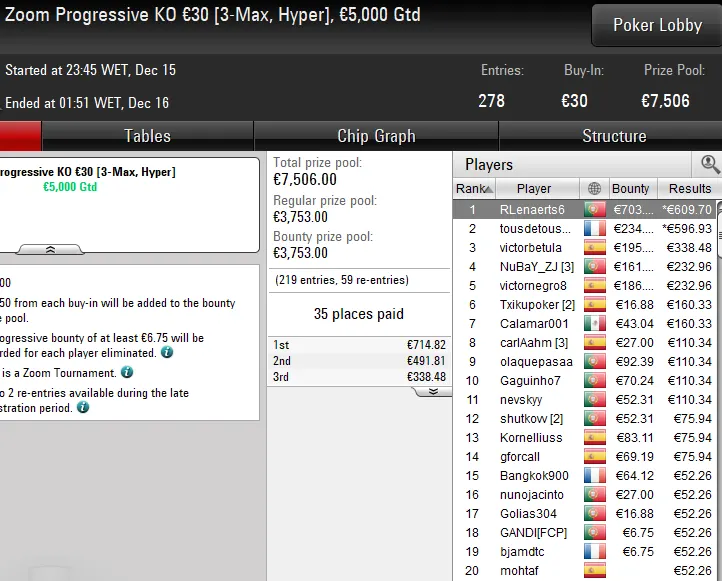
Task: Sort by the Results column header
Action: pyautogui.click(x=689, y=188)
